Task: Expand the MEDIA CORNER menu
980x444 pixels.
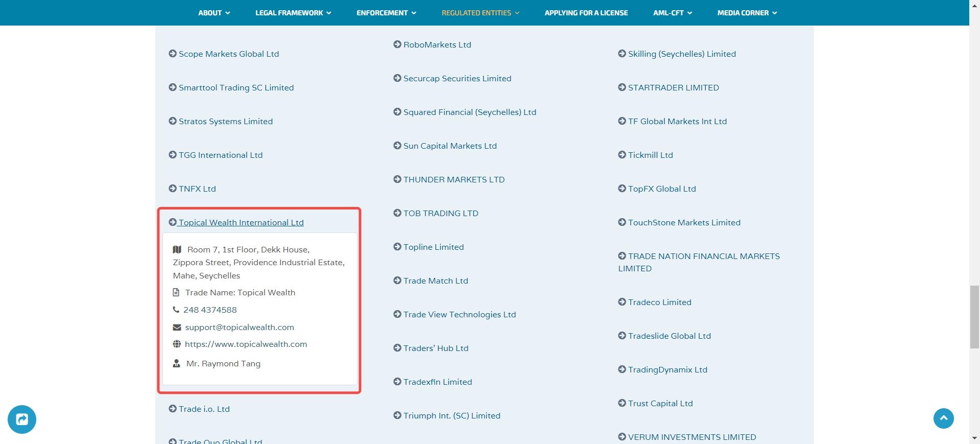Action: (x=747, y=13)
